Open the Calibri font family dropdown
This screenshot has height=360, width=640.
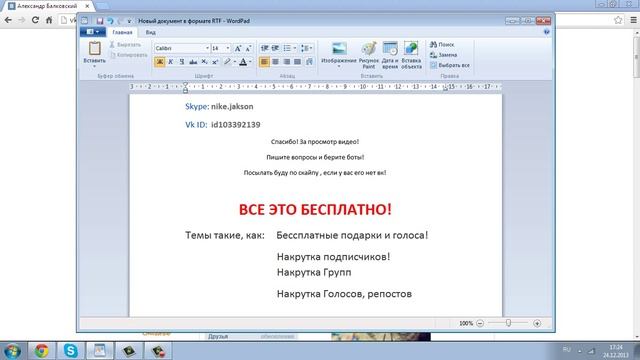click(207, 48)
